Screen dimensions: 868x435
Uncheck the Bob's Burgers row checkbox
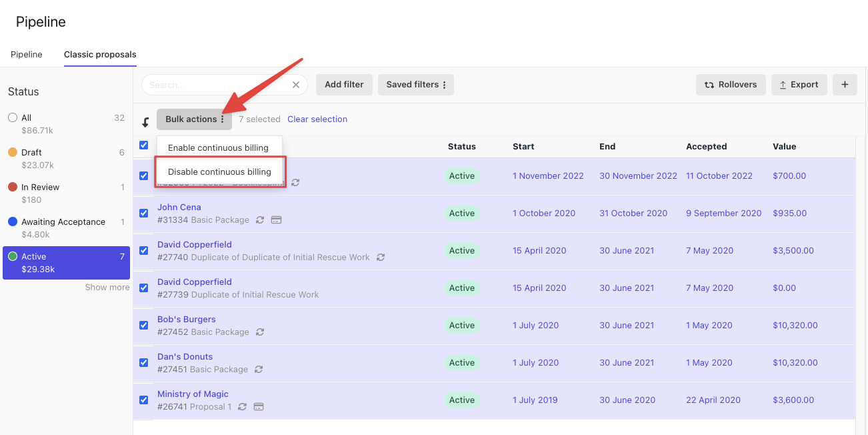pyautogui.click(x=143, y=325)
